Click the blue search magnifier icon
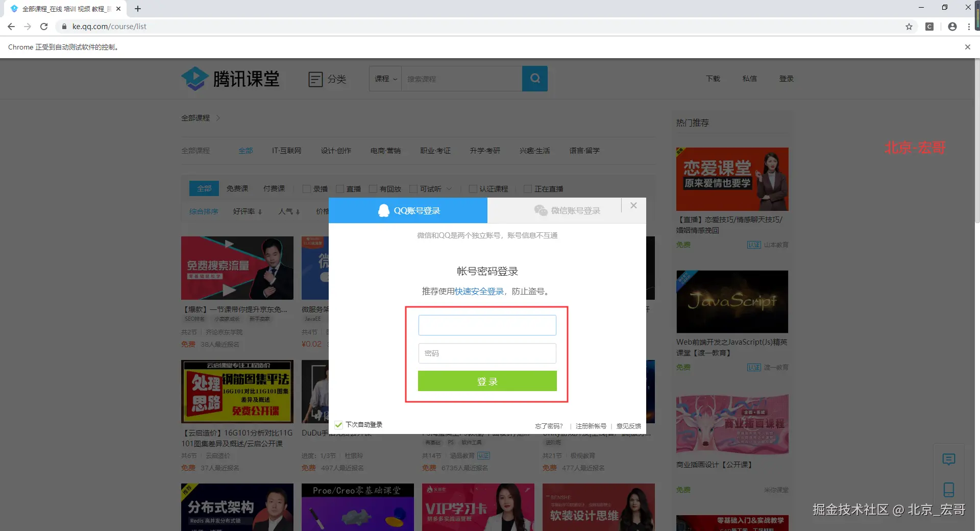 (x=534, y=79)
